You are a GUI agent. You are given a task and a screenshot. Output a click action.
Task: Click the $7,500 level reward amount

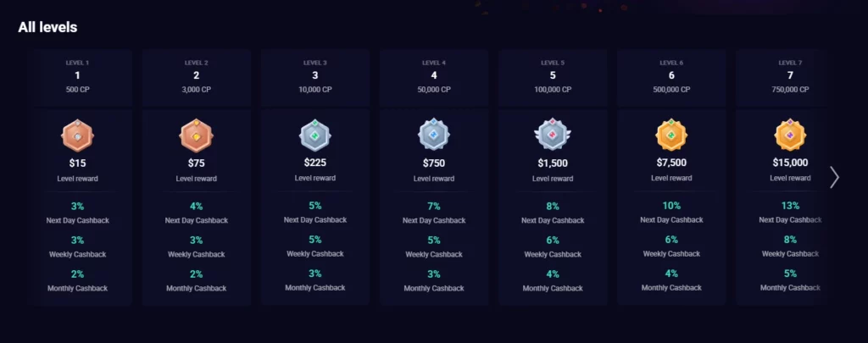coord(671,163)
